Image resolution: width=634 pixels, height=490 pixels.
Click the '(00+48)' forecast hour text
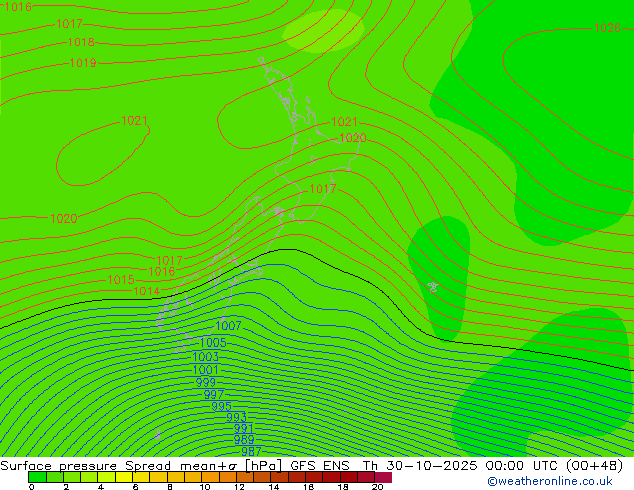coord(594,466)
